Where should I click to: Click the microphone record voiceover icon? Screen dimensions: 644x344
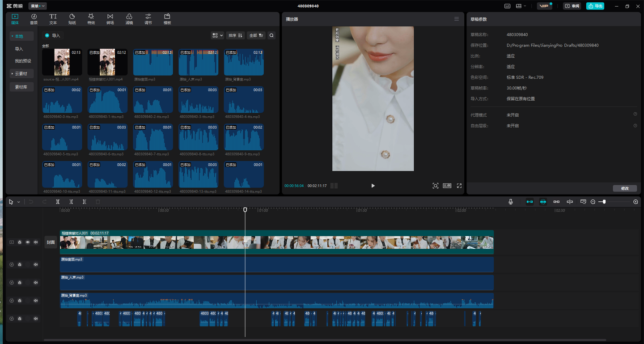[511, 202]
